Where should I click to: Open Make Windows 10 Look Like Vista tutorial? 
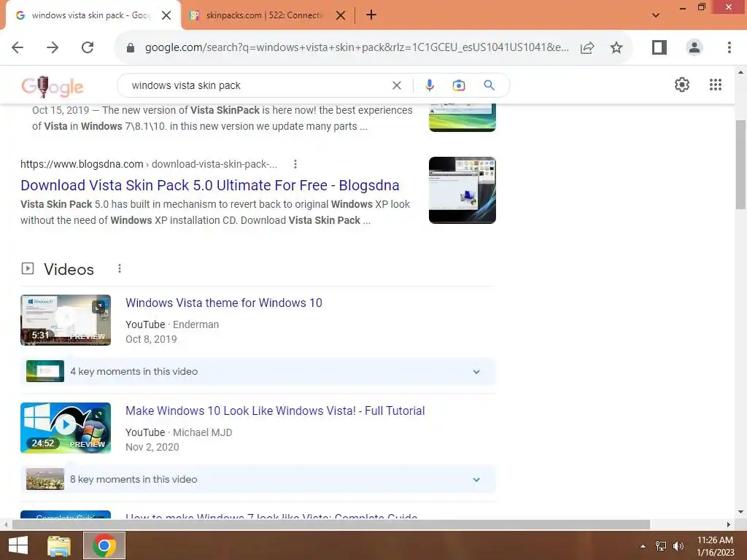tap(275, 411)
